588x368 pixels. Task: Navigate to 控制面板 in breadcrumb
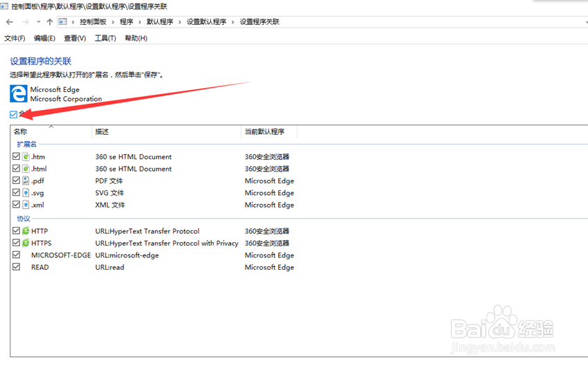click(93, 21)
